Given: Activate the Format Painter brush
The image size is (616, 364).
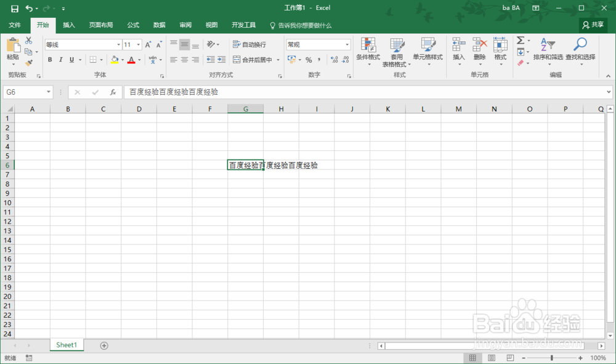Looking at the screenshot, I should (x=29, y=63).
